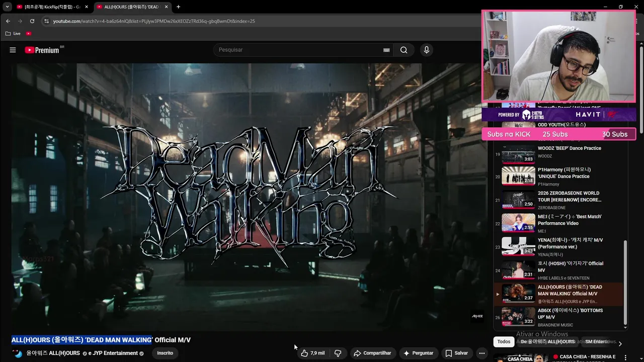Screen dimensions: 644x362
Task: Go forward with browser forward arrow
Action: click(x=20, y=21)
